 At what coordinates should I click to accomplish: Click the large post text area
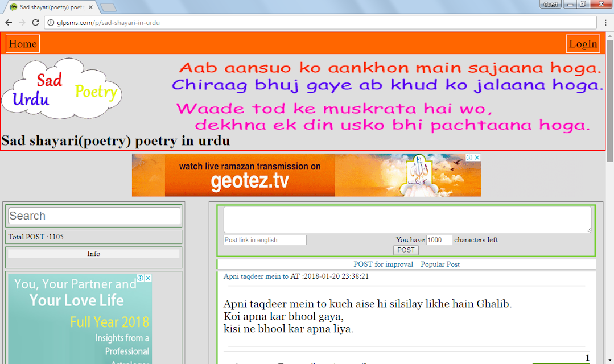pos(407,220)
